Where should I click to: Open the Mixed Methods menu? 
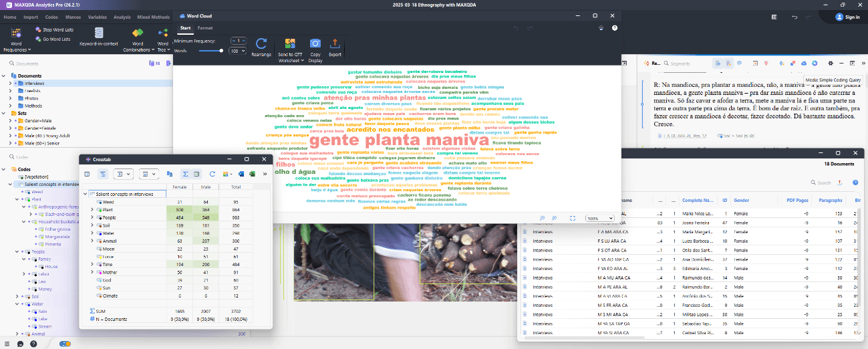(x=154, y=17)
